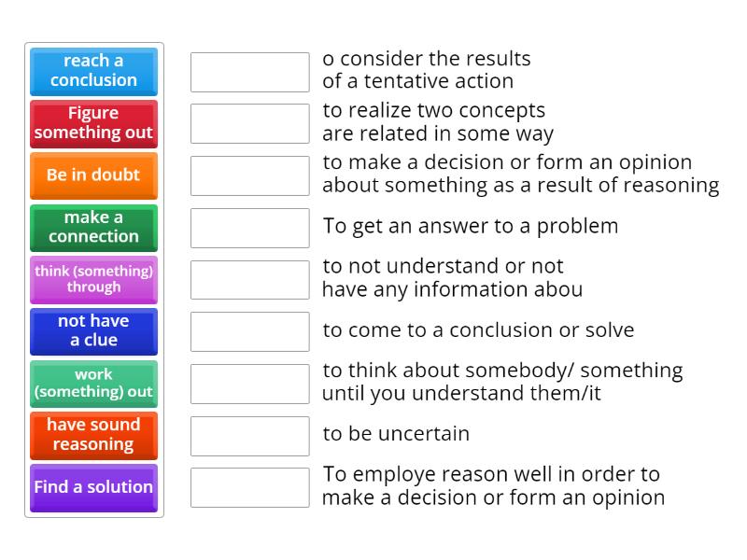Choose the 'think (something) through' tile
Image resolution: width=747 pixels, height=560 pixels.
93,279
